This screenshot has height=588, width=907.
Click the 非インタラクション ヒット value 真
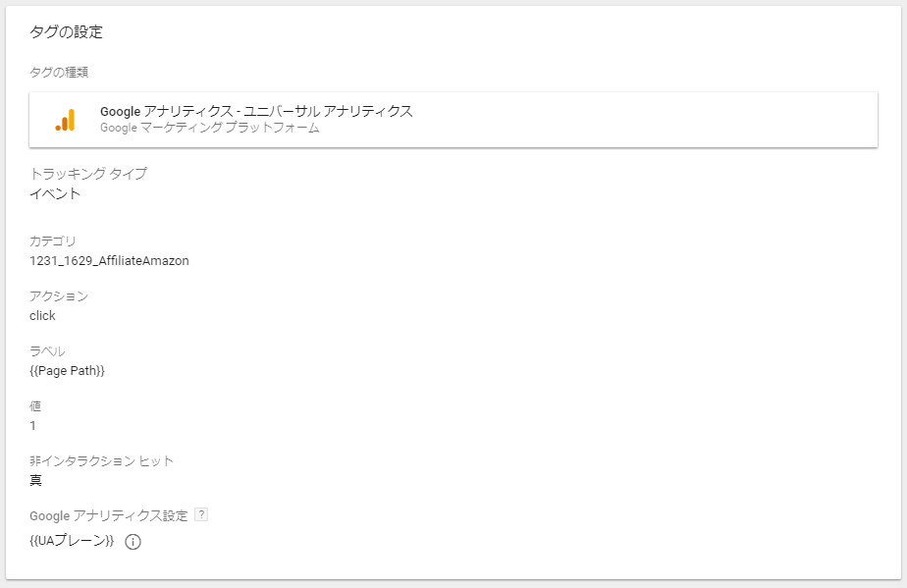pyautogui.click(x=36, y=480)
